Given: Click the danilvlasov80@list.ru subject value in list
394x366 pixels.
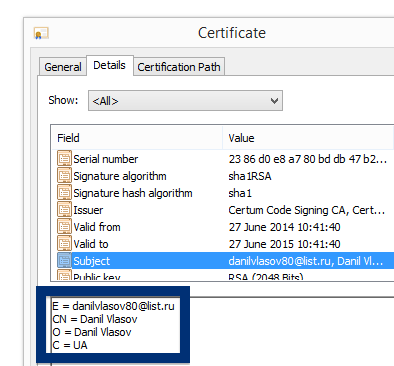Looking at the screenshot, I should [x=306, y=261].
